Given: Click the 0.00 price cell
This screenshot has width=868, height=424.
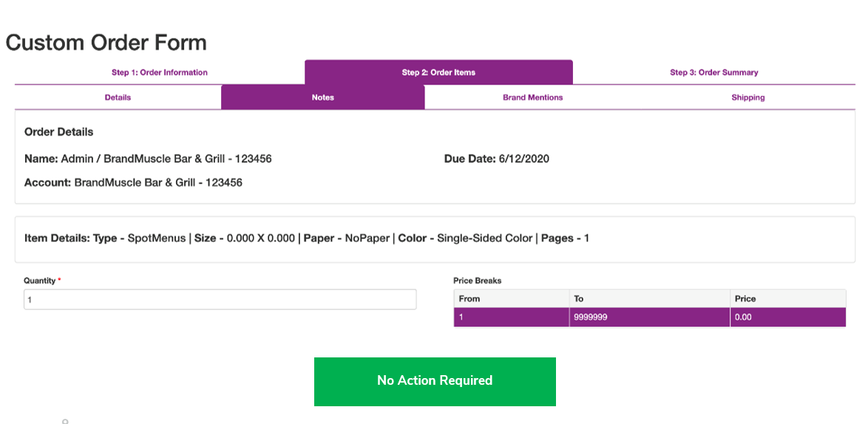Looking at the screenshot, I should [x=787, y=317].
